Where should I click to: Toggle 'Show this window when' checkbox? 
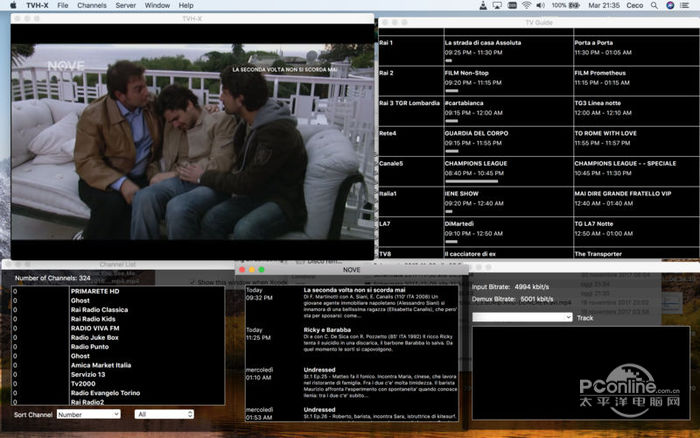point(192,283)
